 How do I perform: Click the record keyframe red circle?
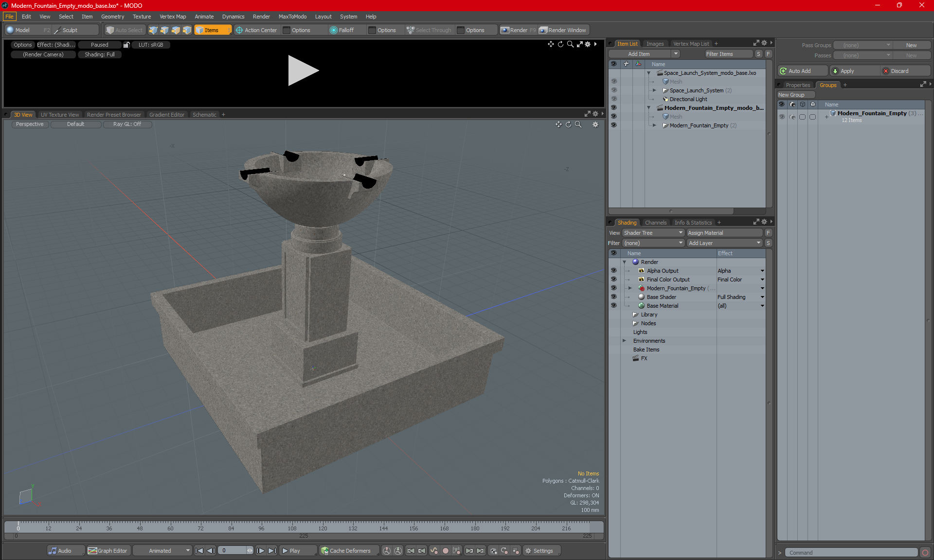445,551
